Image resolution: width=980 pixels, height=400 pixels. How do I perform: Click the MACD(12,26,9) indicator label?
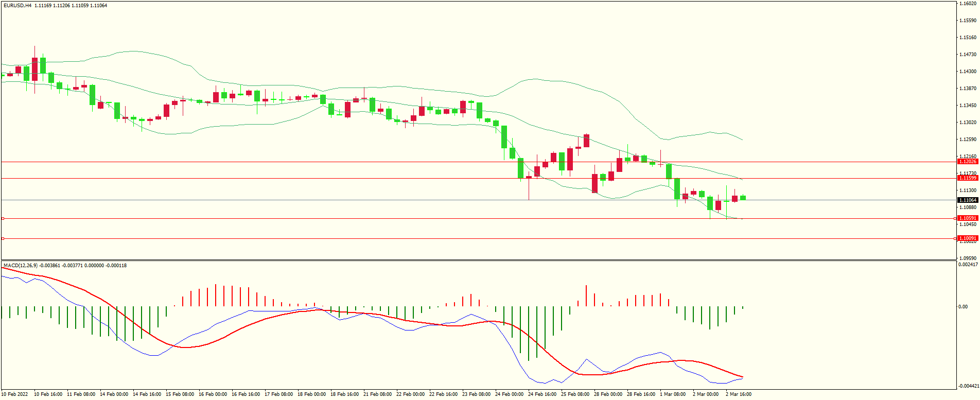click(21, 266)
